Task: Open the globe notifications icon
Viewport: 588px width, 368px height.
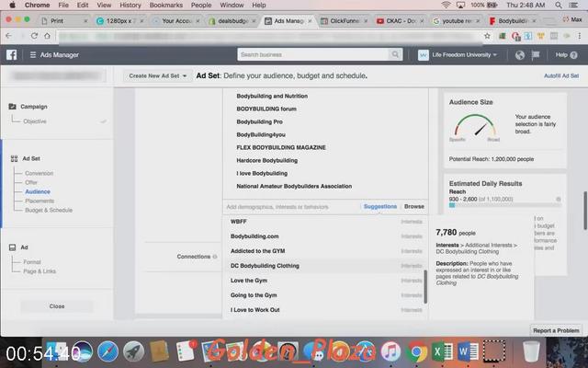Action: pyautogui.click(x=519, y=55)
